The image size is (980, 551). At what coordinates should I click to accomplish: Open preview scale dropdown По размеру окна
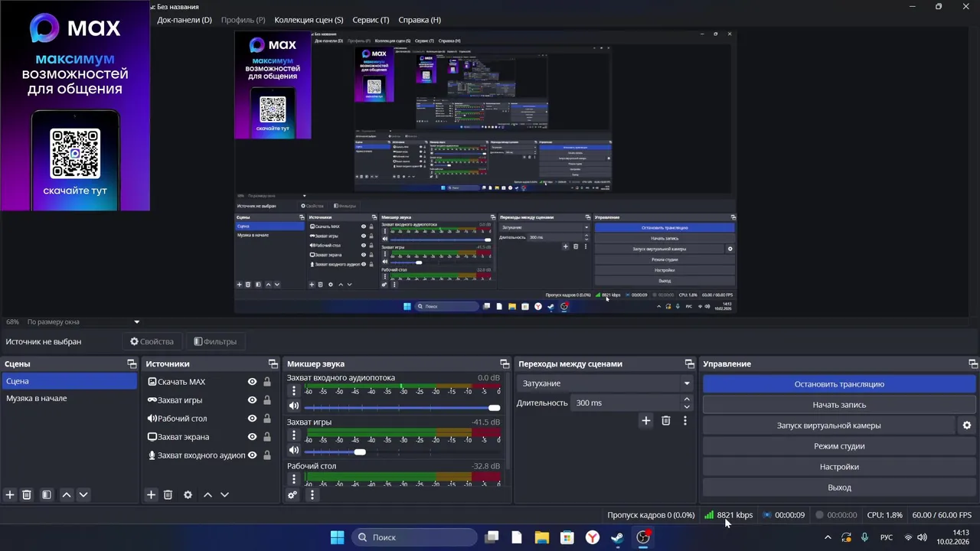click(x=83, y=322)
